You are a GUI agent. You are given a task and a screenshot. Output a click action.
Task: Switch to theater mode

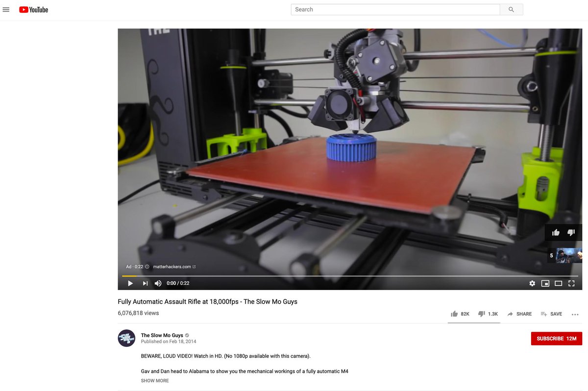point(558,283)
